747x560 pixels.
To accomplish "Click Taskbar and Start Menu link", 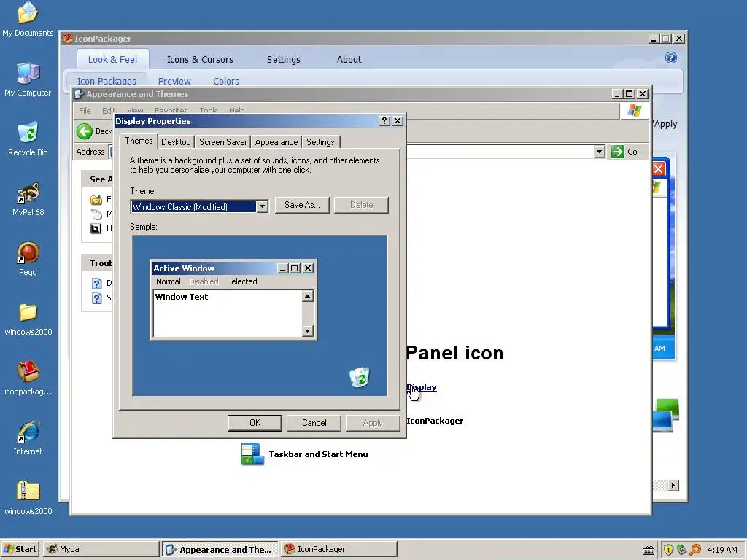I will [318, 454].
